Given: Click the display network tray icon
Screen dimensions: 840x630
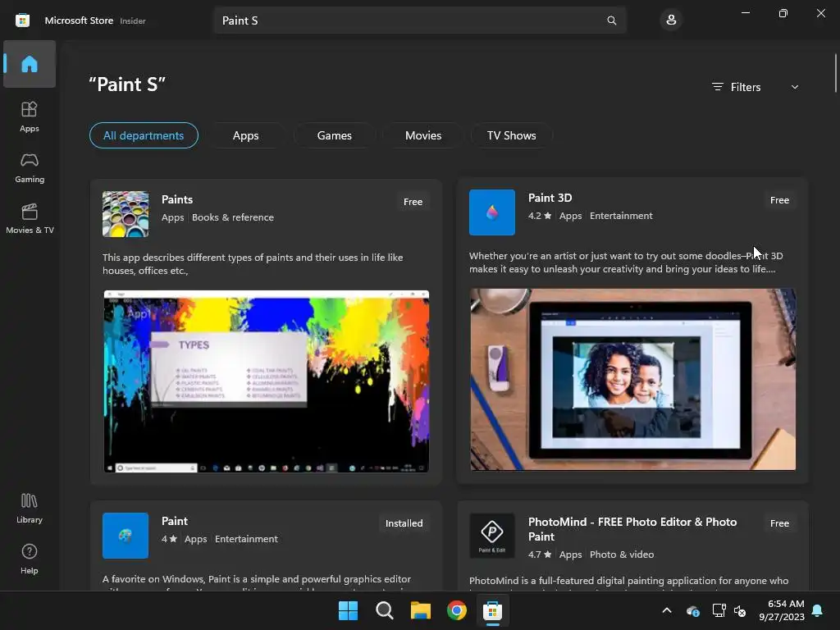Looking at the screenshot, I should [719, 610].
